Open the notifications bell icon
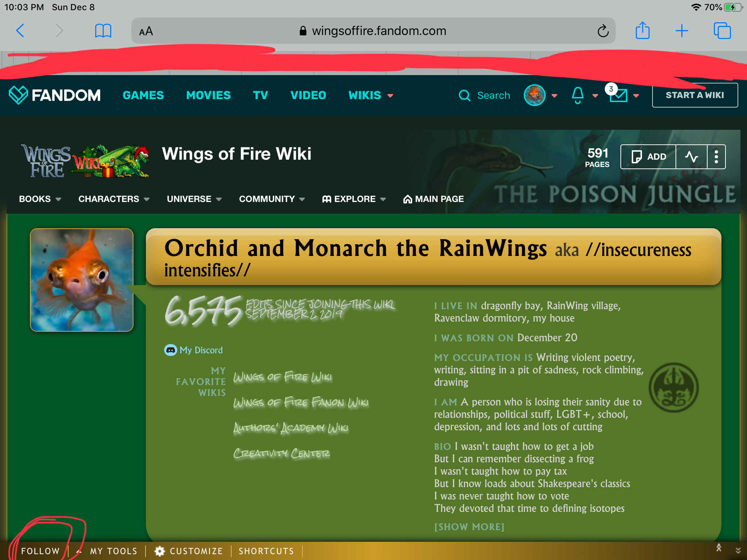747x560 pixels. pyautogui.click(x=578, y=95)
